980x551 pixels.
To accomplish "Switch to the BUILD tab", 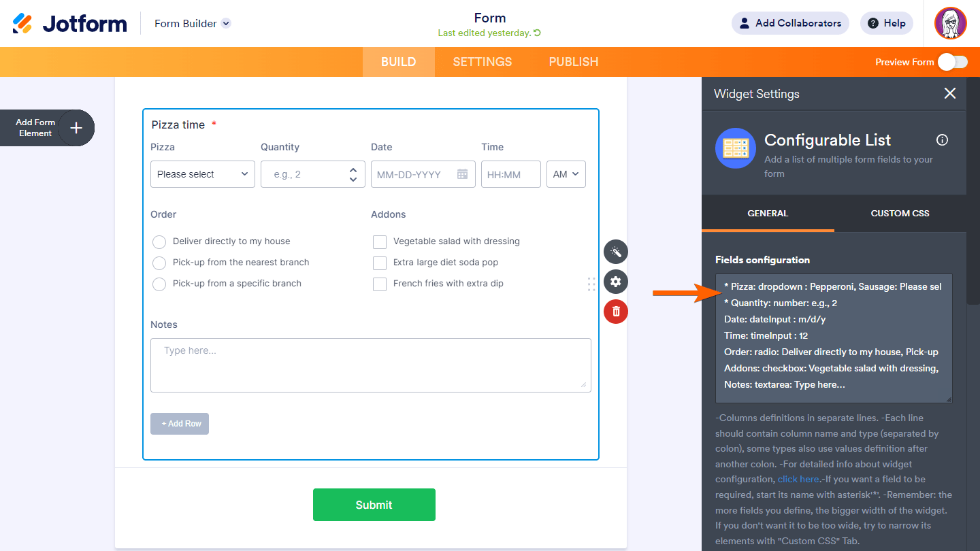I will (x=398, y=62).
